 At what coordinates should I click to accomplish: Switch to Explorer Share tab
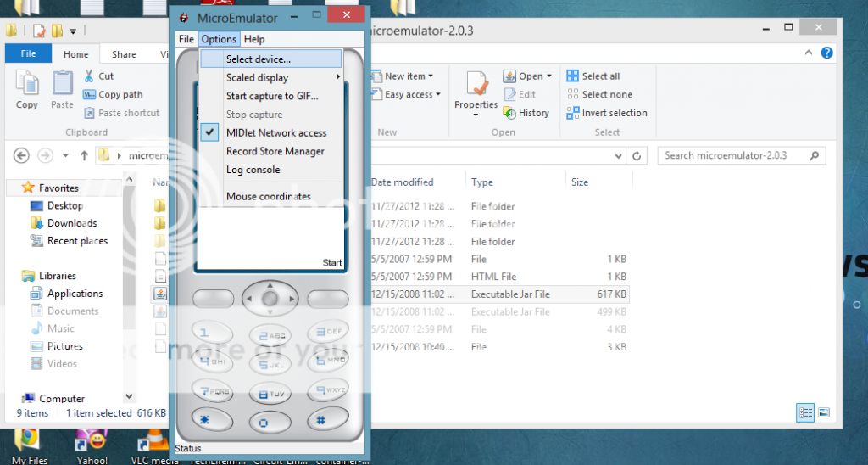tap(124, 54)
